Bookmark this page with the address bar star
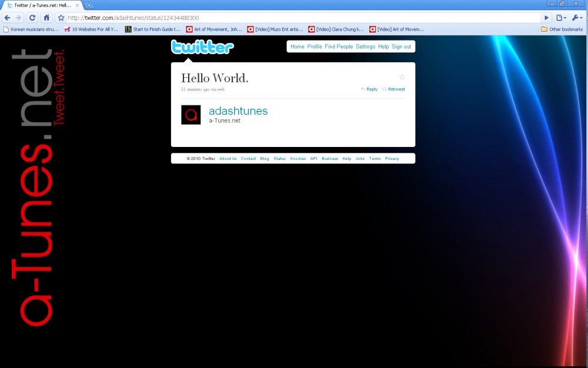The height and width of the screenshot is (368, 588). [61, 18]
